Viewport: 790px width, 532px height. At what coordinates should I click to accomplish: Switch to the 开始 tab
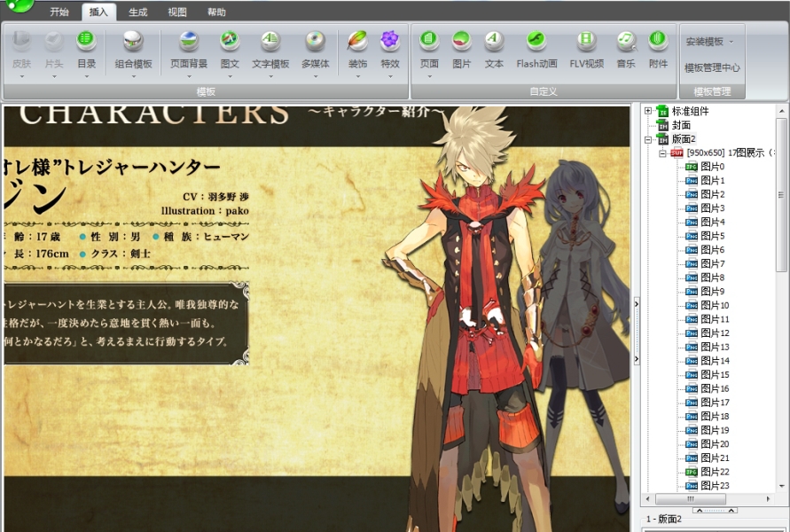tap(59, 12)
